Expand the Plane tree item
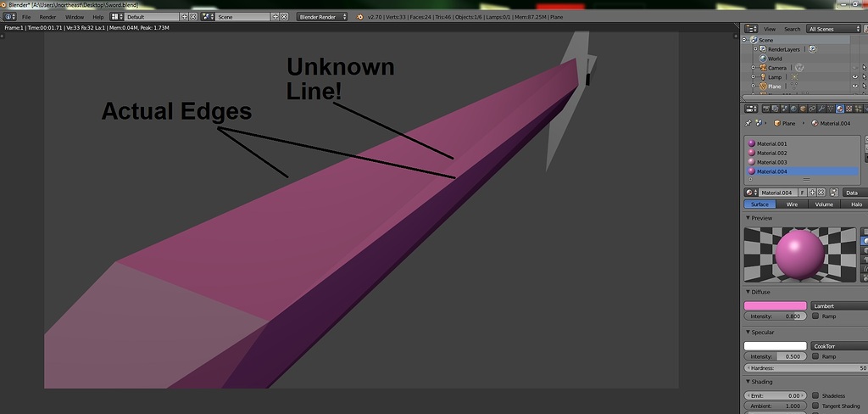The width and height of the screenshot is (868, 414). [x=753, y=86]
